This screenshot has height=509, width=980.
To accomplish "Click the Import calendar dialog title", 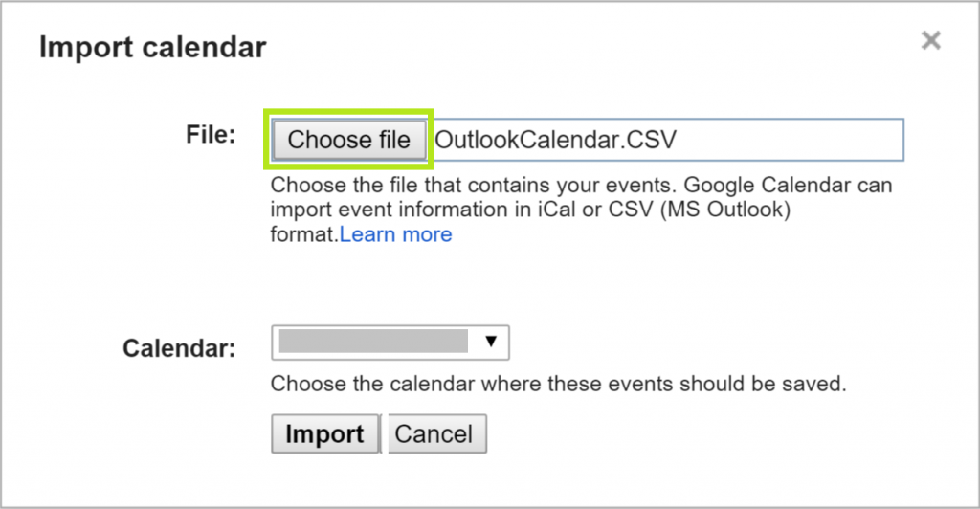I will [152, 46].
